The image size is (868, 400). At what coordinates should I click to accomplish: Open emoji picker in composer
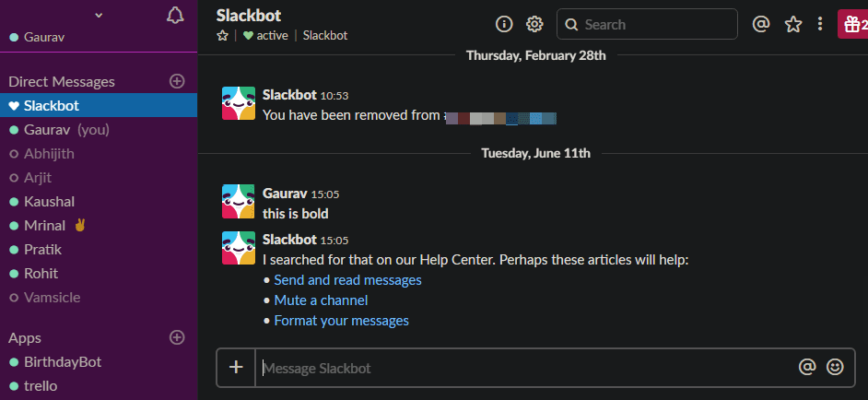835,367
